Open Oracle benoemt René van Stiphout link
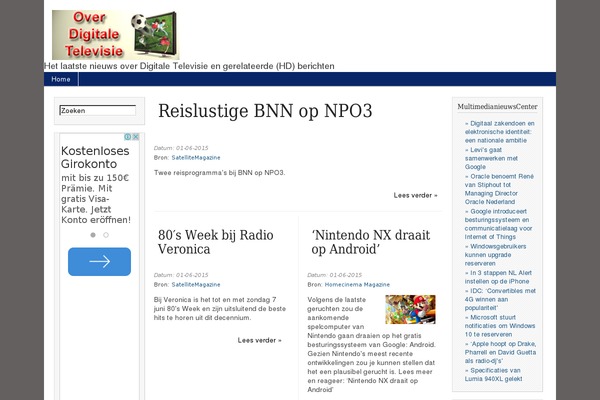The image size is (600, 400). click(499, 189)
